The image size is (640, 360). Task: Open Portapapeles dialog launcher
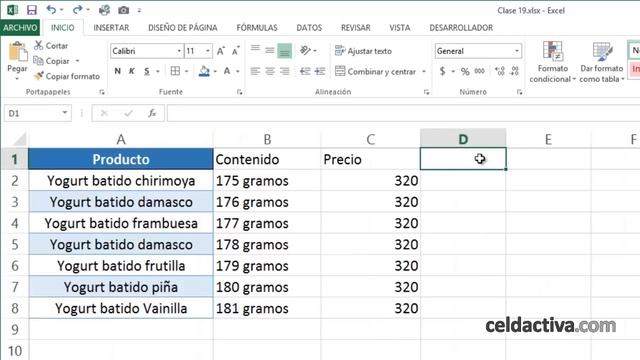coord(102,92)
